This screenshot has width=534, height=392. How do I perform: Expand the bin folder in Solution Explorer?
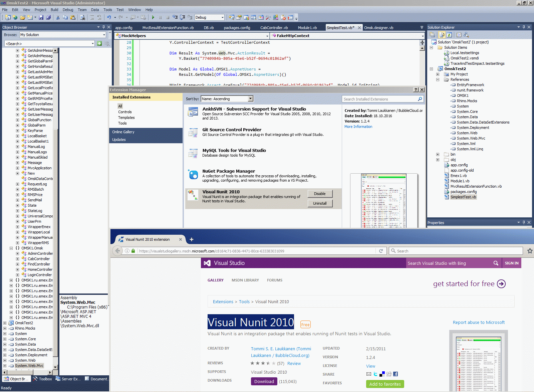coord(438,154)
